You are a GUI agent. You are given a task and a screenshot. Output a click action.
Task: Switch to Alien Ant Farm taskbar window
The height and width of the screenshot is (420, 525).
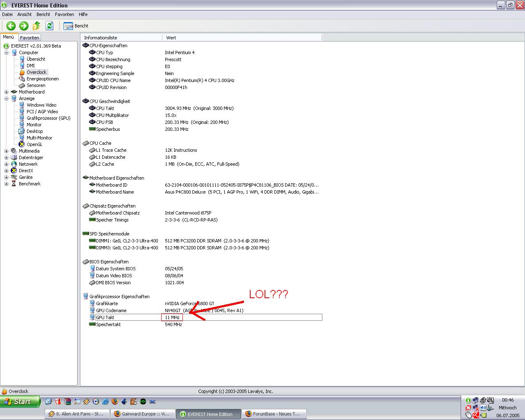77,414
